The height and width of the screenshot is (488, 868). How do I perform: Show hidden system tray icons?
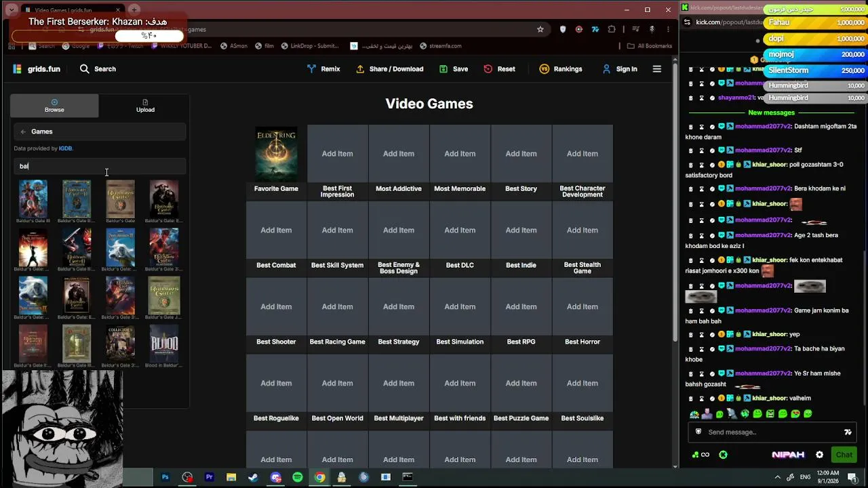tap(777, 477)
